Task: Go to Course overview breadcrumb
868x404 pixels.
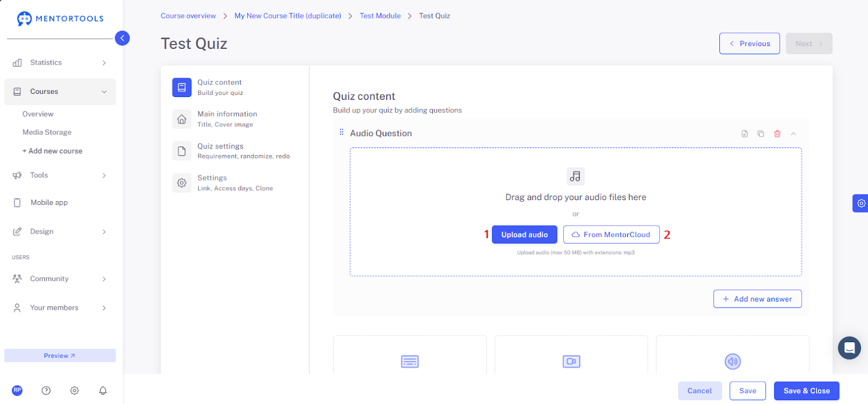Action: pos(188,16)
